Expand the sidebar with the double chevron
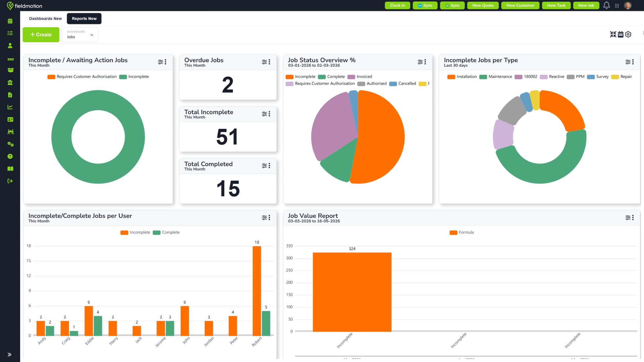This screenshot has height=362, width=644. (9, 355)
